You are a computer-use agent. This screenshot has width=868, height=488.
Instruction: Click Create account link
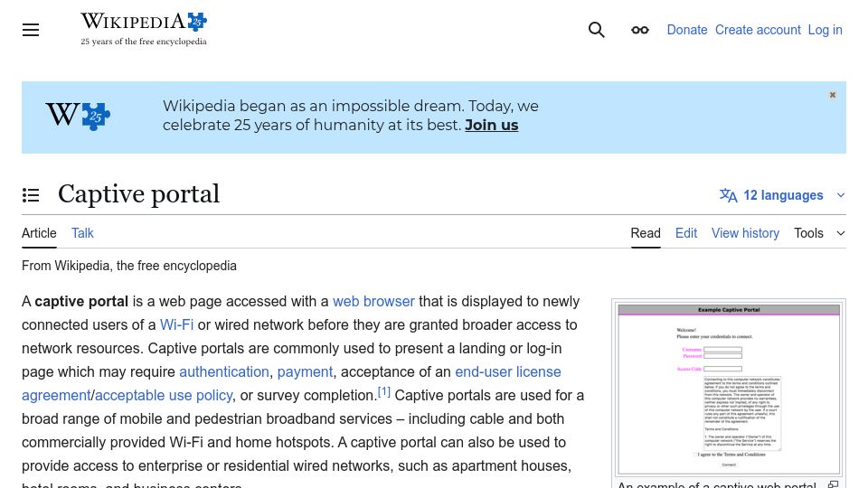tap(758, 30)
